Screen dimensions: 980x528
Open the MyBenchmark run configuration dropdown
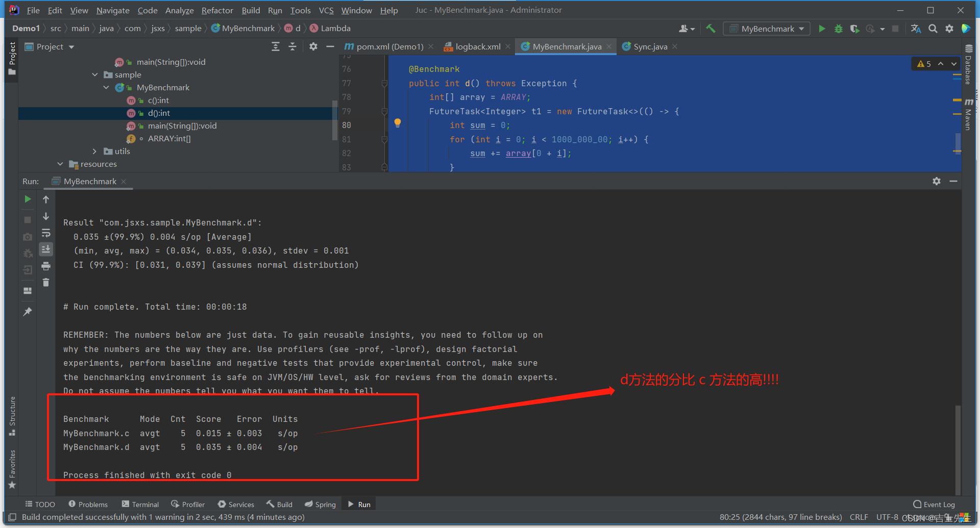[x=767, y=29]
